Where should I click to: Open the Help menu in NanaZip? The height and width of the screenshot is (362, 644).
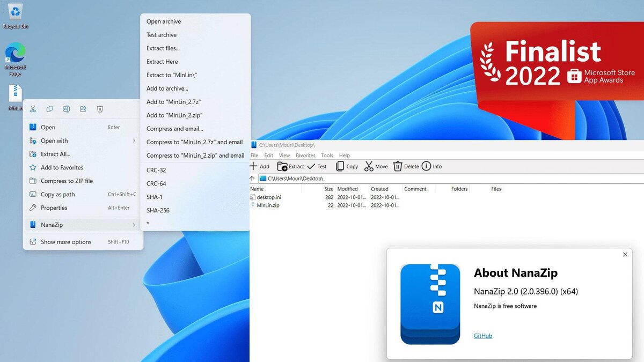tap(344, 156)
